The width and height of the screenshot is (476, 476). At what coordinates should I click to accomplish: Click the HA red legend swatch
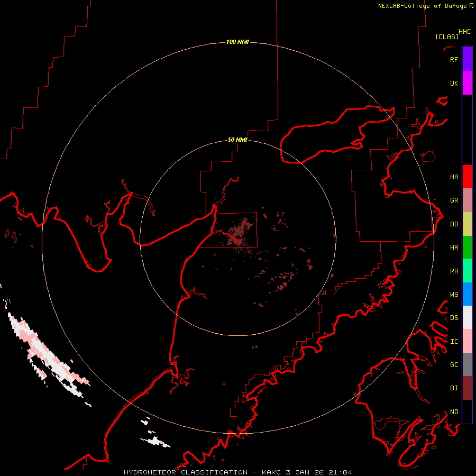(x=467, y=177)
